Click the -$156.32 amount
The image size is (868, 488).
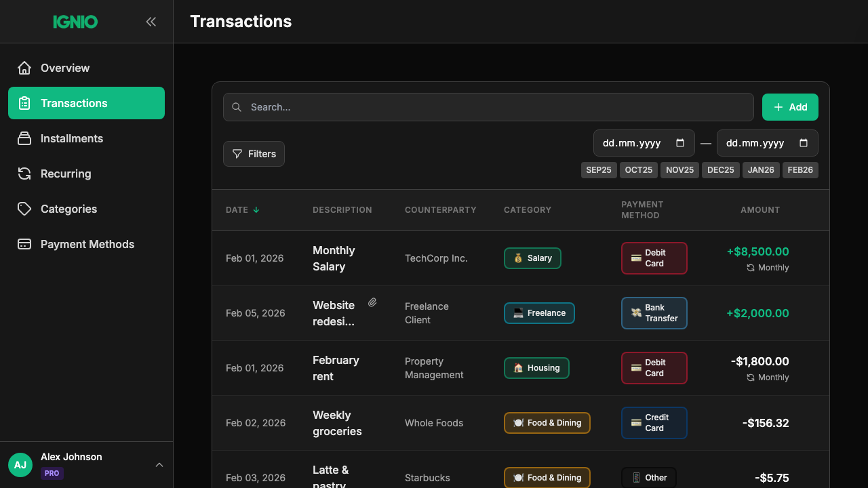(x=766, y=423)
